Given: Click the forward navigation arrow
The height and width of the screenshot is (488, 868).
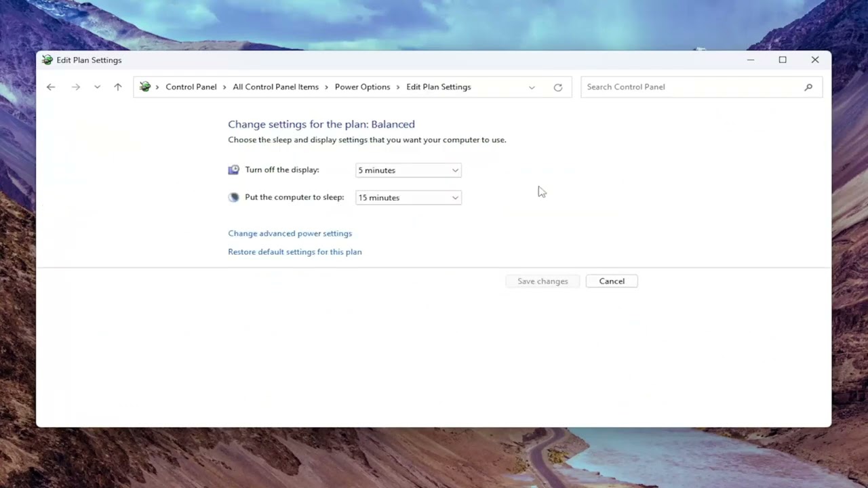Looking at the screenshot, I should click(x=76, y=87).
